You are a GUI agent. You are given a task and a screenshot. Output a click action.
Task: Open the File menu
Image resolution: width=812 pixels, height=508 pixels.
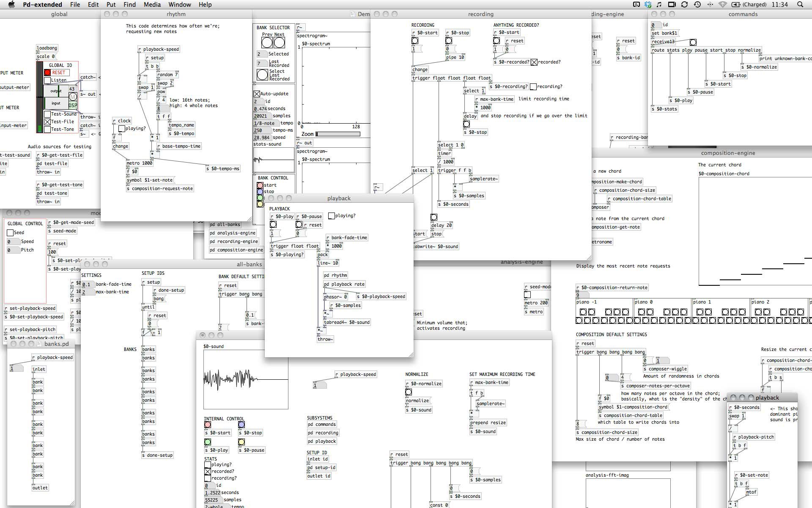(x=75, y=5)
